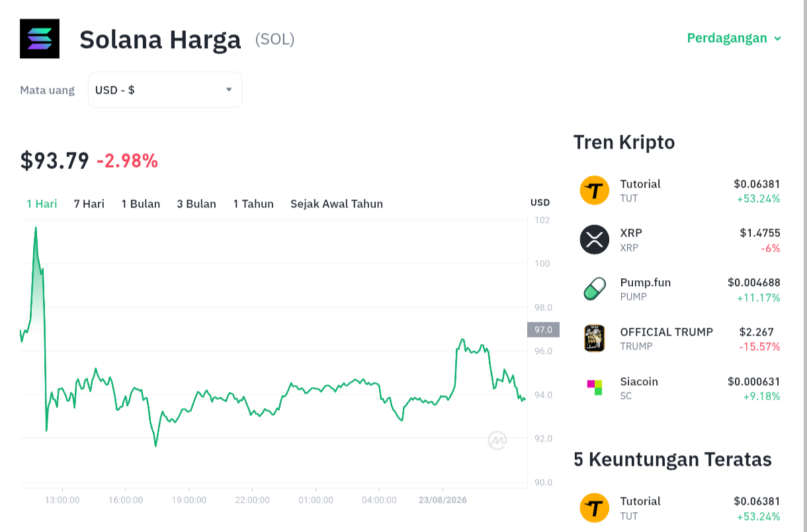Open Tutorial icon under 5 Keuntungan Teratas

594,508
